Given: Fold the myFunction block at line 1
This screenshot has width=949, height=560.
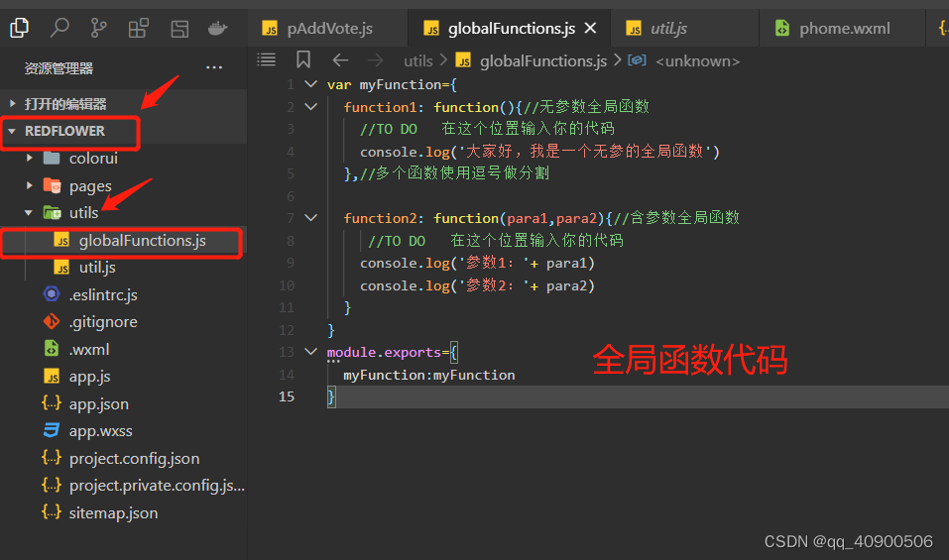Looking at the screenshot, I should coord(310,85).
